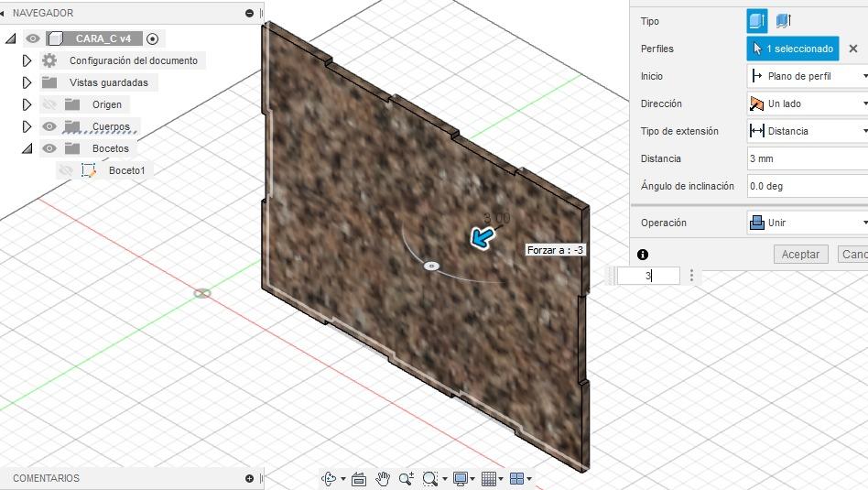
Task: Click the taper angle round manipulator handle
Action: [x=432, y=267]
